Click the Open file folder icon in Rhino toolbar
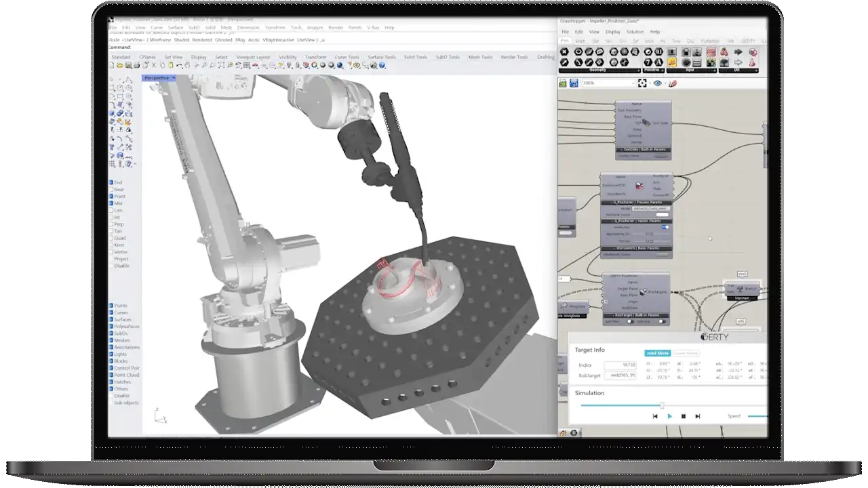The height and width of the screenshot is (488, 868). [x=121, y=65]
